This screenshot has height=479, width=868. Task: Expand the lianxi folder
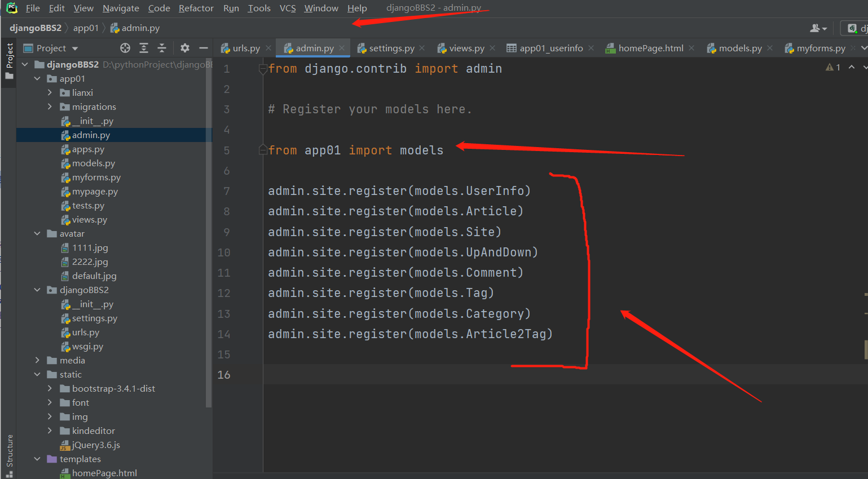[x=50, y=92]
